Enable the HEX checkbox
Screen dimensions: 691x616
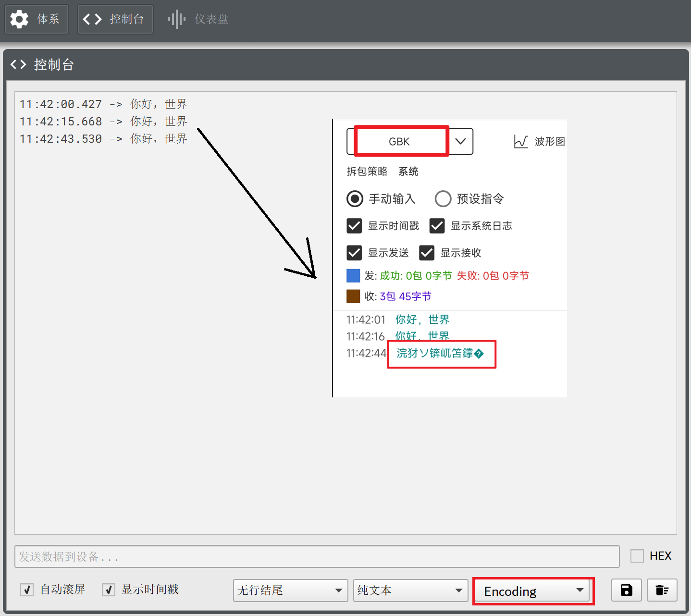[x=637, y=555]
